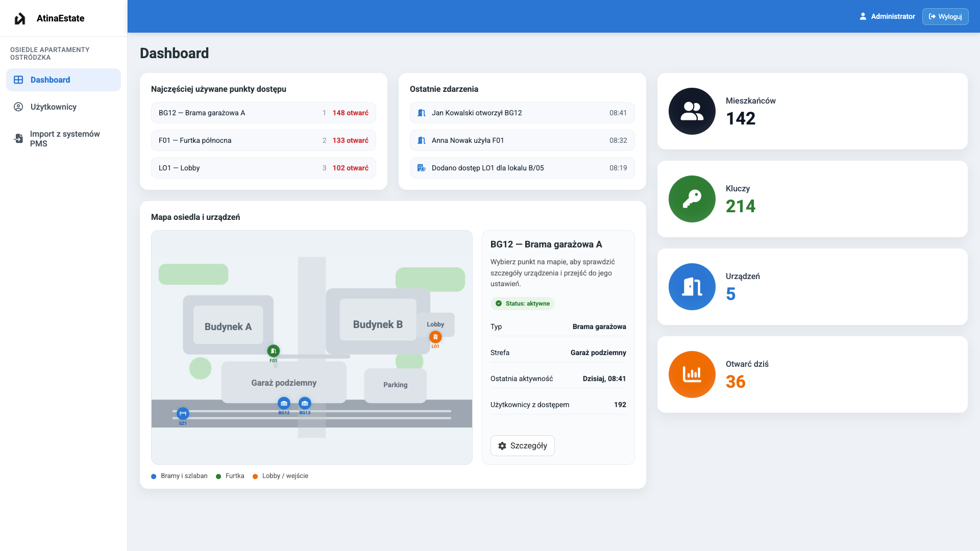Open event Jan Kowalski otworzył BG12
The width and height of the screenshot is (980, 551).
coord(522,113)
